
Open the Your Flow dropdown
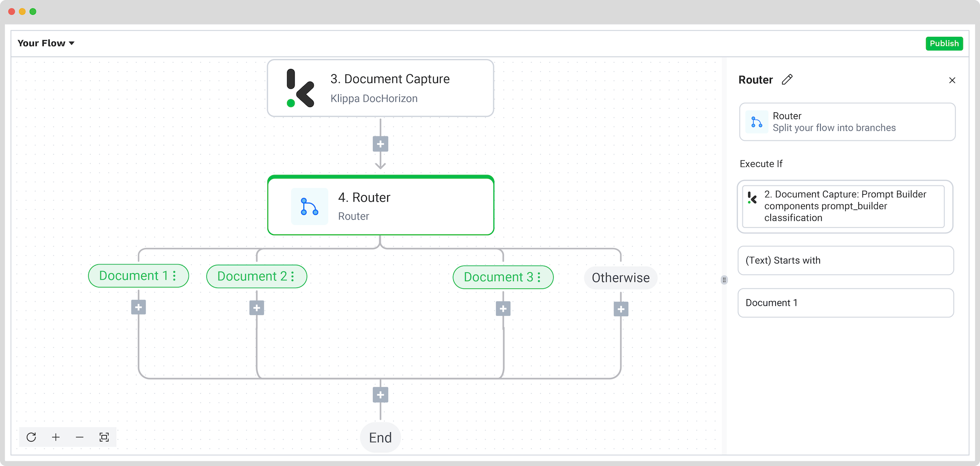[x=46, y=43]
